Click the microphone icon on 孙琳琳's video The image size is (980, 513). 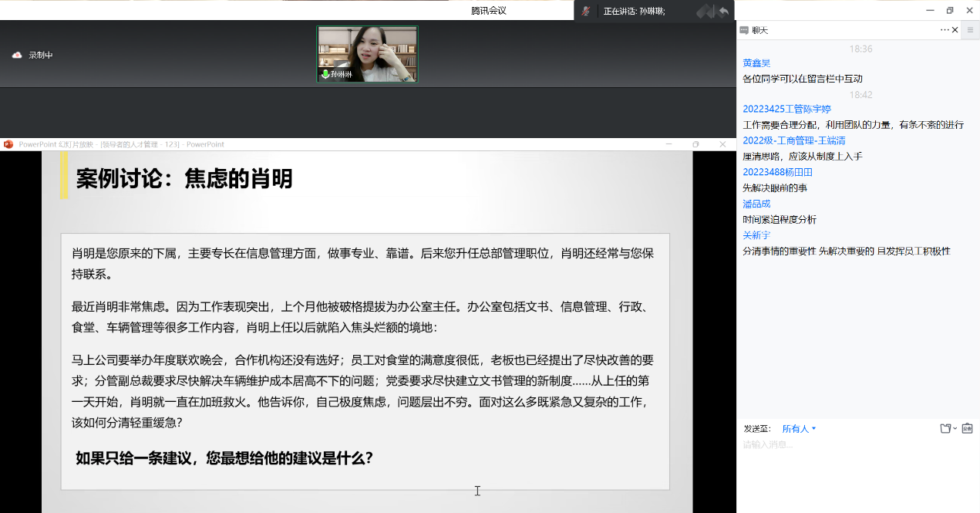pos(325,74)
